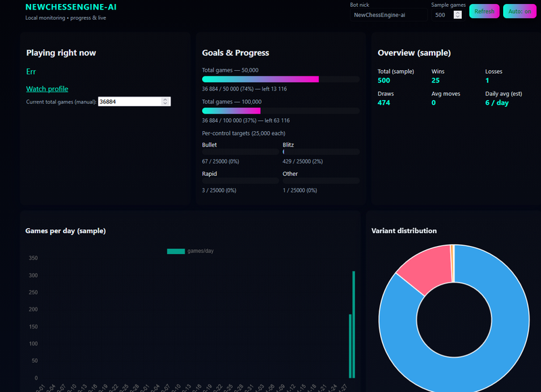Click the Rapid target progress bar
Screen dimensions: 541x392
240,181
